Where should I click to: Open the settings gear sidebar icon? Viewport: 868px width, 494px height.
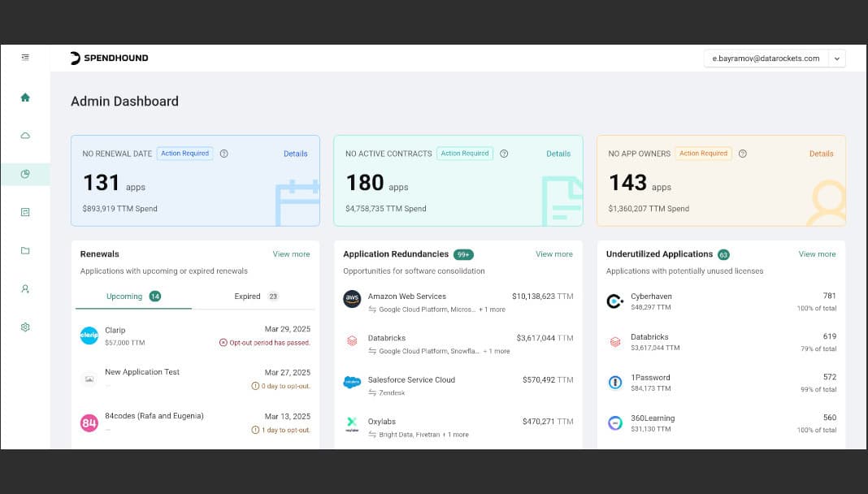(25, 327)
